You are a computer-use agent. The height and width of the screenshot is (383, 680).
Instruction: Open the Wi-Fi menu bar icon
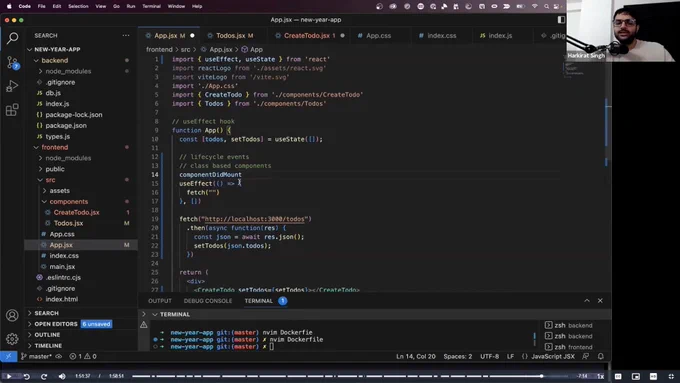535,7
